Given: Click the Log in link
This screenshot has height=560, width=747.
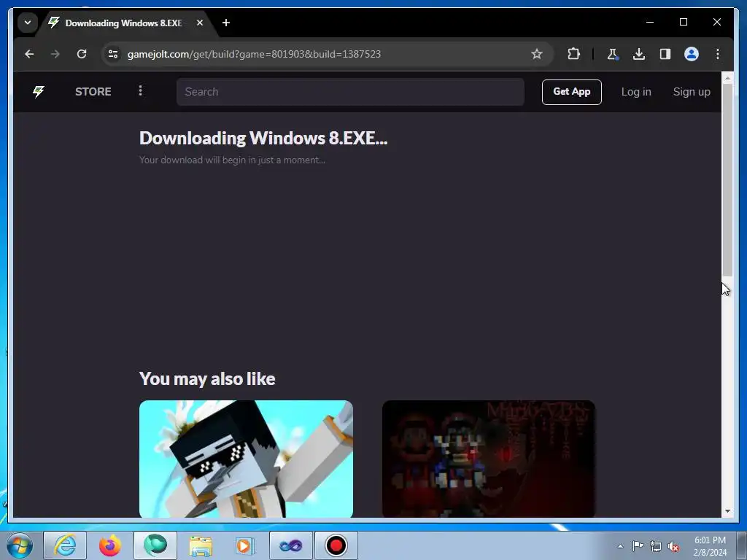Looking at the screenshot, I should point(636,92).
